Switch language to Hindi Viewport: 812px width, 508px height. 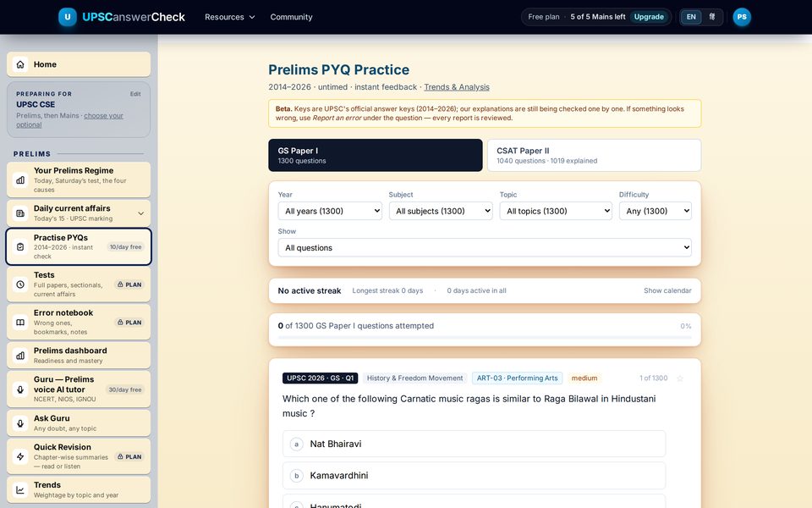712,17
